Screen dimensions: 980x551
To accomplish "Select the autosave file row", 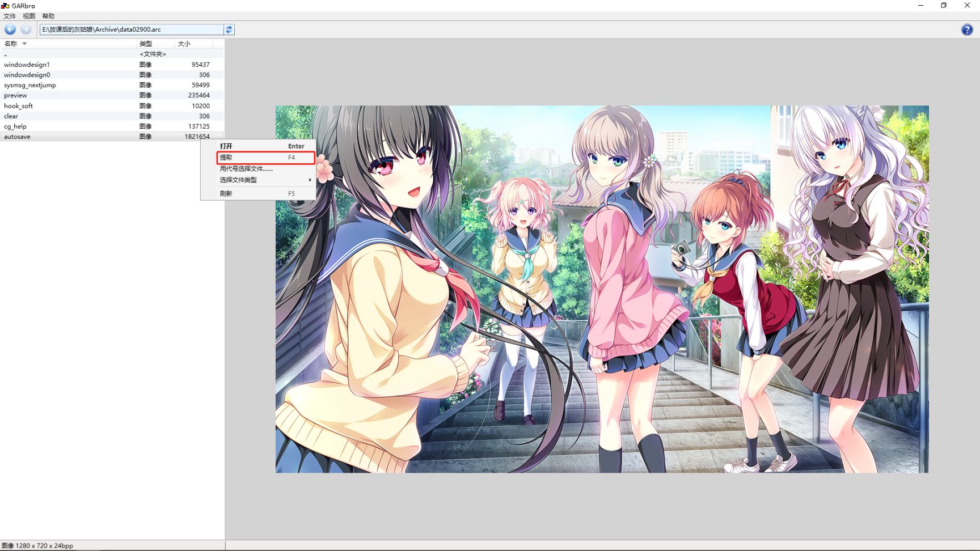I will click(112, 137).
